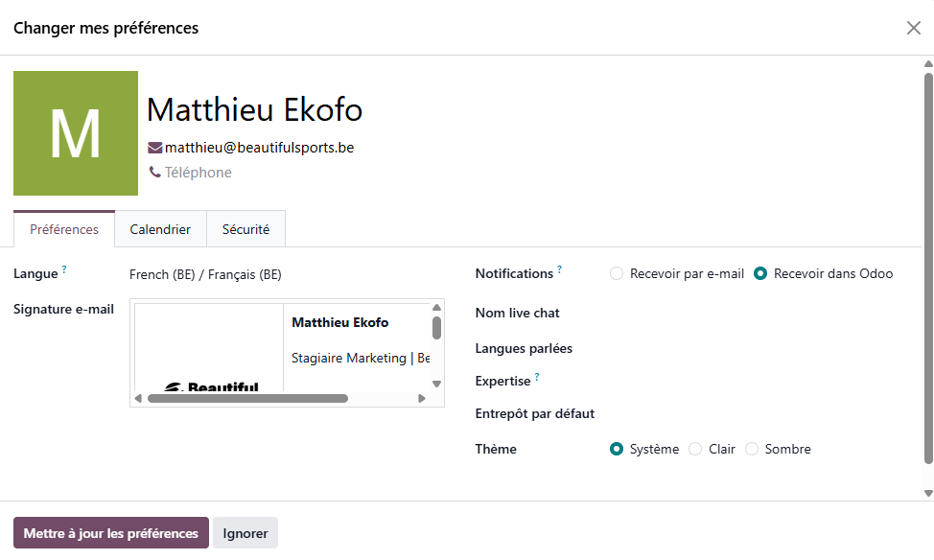The image size is (934, 560).
Task: Choose the Sombre theme
Action: click(752, 449)
